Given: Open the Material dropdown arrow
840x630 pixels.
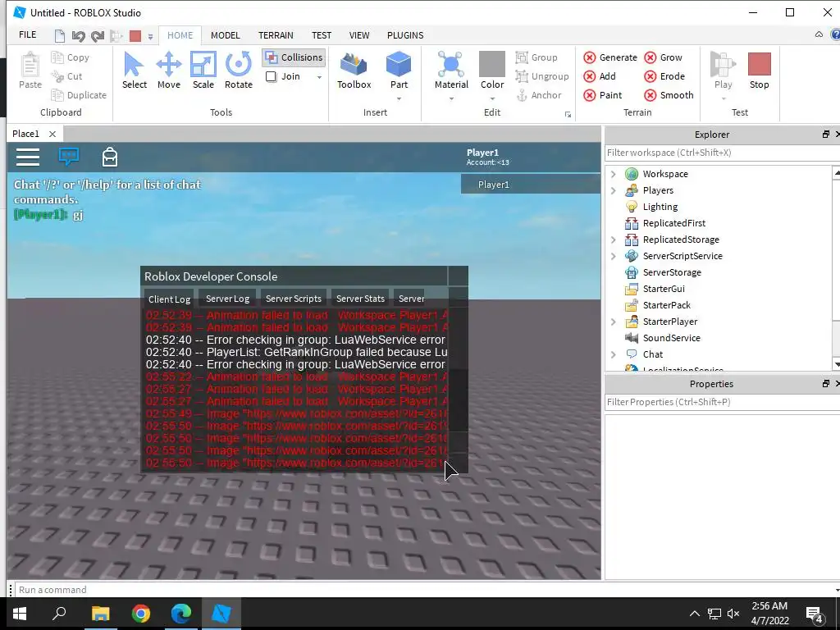Looking at the screenshot, I should [x=451, y=98].
